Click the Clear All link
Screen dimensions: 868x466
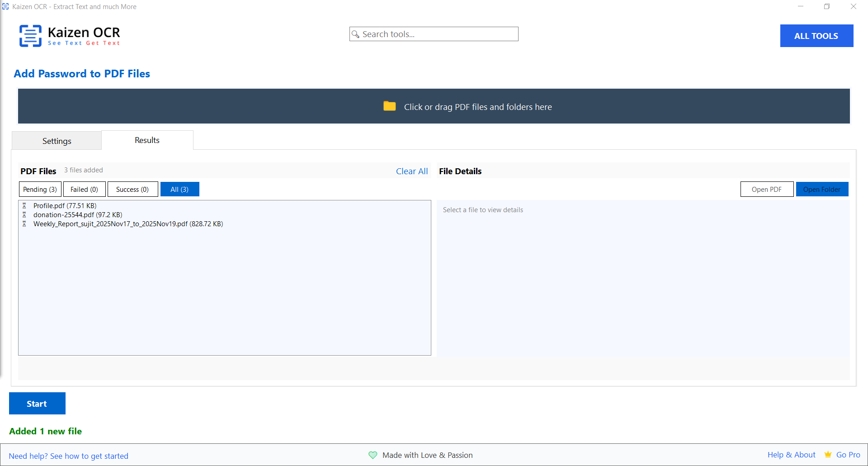411,171
